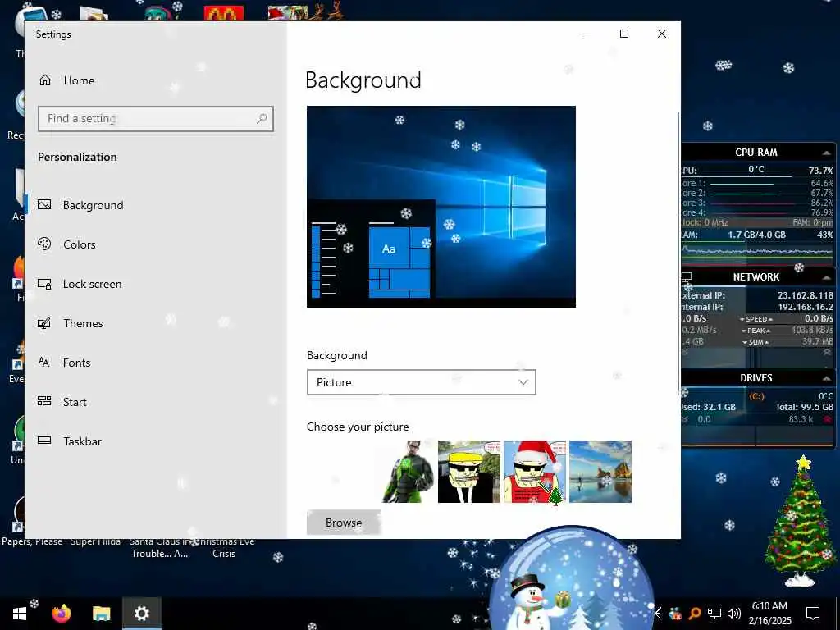
Task: Click the computer icon beside the NETWORK header
Action: tap(687, 277)
